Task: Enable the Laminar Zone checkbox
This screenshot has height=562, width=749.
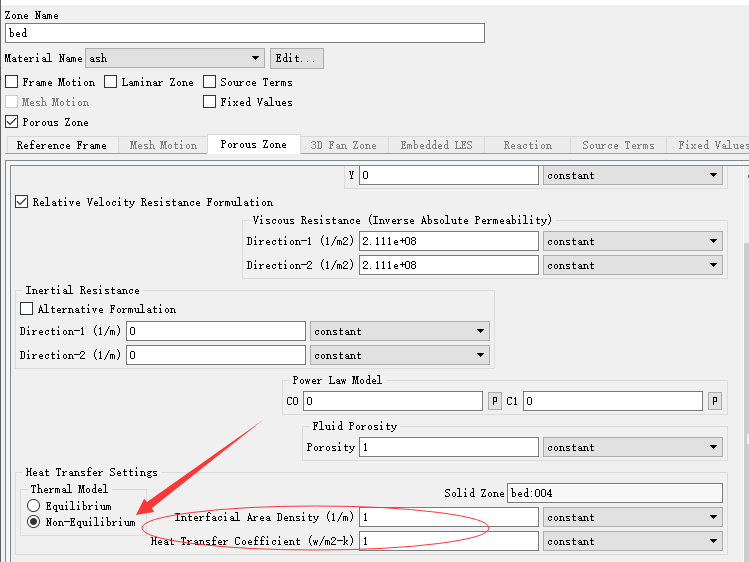Action: click(x=111, y=82)
